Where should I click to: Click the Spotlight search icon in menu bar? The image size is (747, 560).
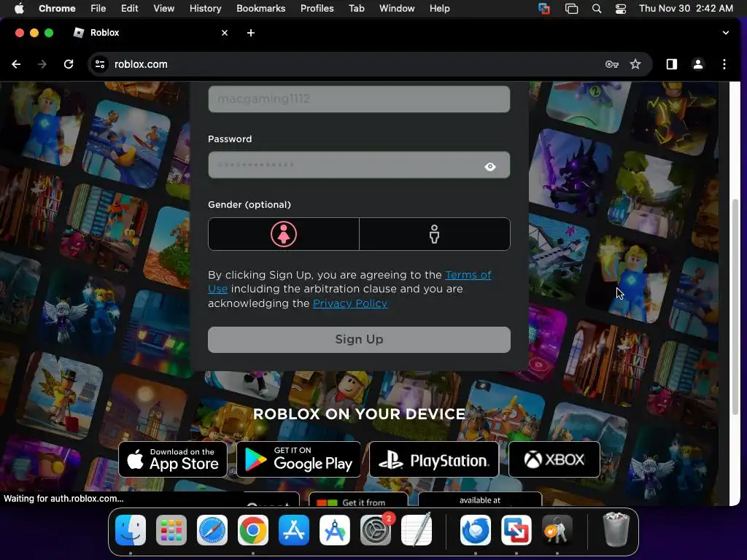597,9
